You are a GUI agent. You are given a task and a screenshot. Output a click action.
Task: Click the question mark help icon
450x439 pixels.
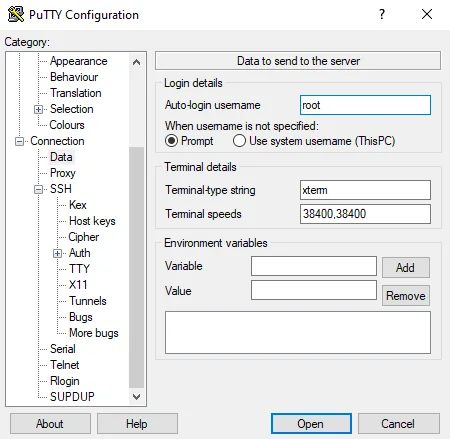[x=382, y=14]
